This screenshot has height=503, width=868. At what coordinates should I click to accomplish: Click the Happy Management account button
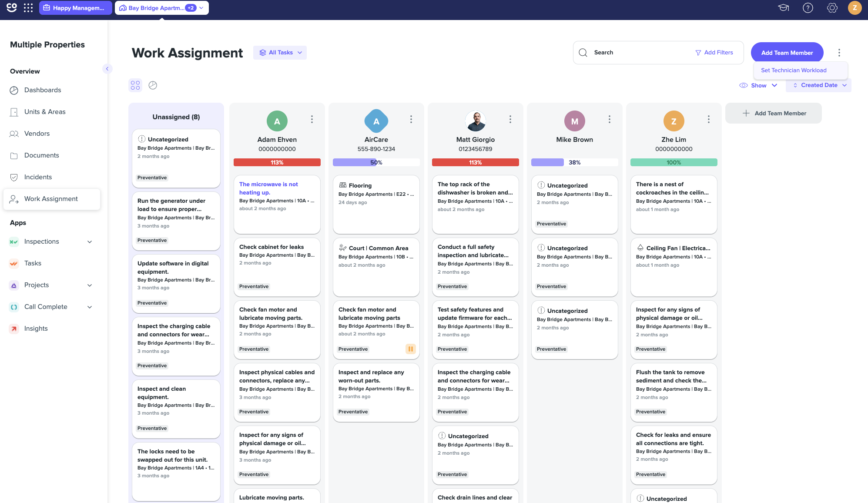tap(76, 8)
